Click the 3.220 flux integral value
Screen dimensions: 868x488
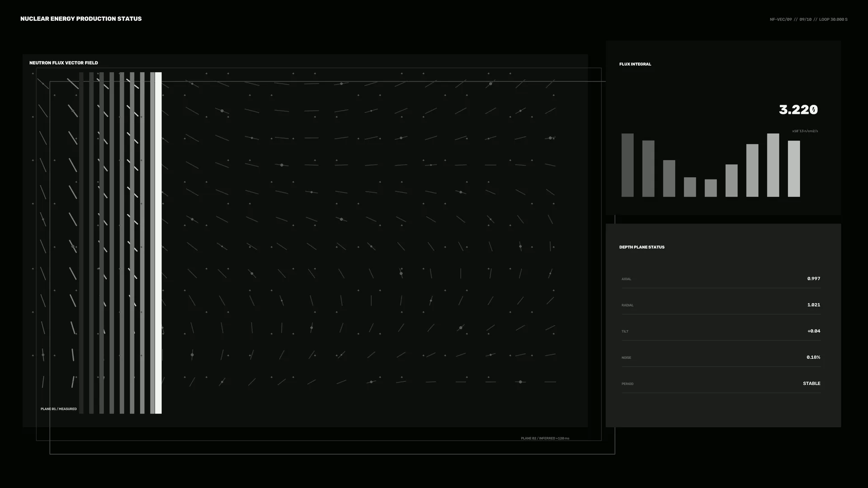[x=798, y=110]
